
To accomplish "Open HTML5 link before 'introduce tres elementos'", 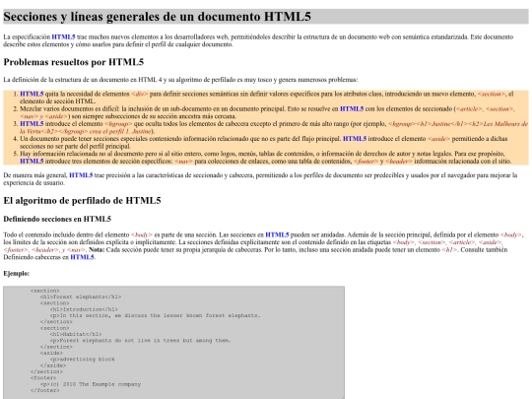I will click(32, 161).
